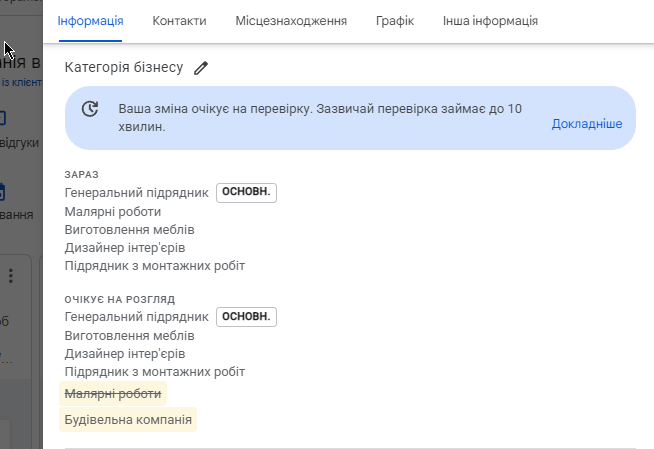Select Дизайнер інтер'єрів under ЗАРАЗ
Screen dimensions: 654x449
click(x=125, y=248)
